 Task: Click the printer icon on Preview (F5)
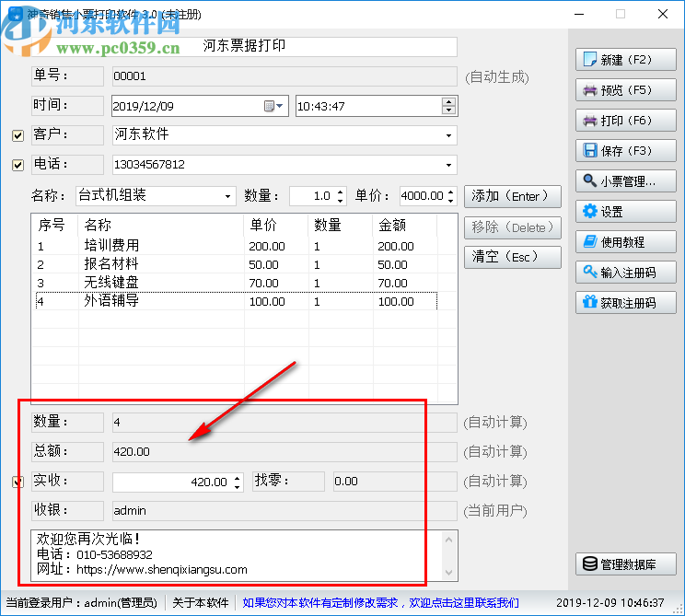(x=590, y=90)
